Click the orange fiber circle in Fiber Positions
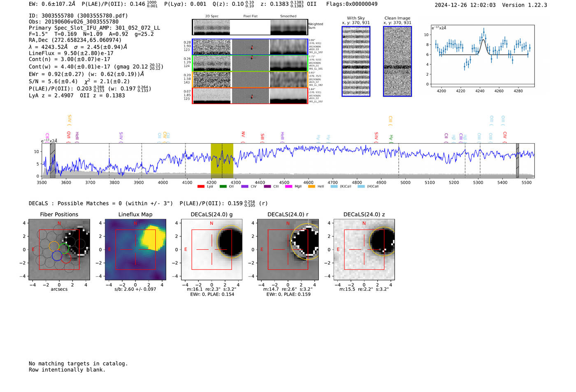Screen dimensions: 576x392 pyautogui.click(x=54, y=246)
